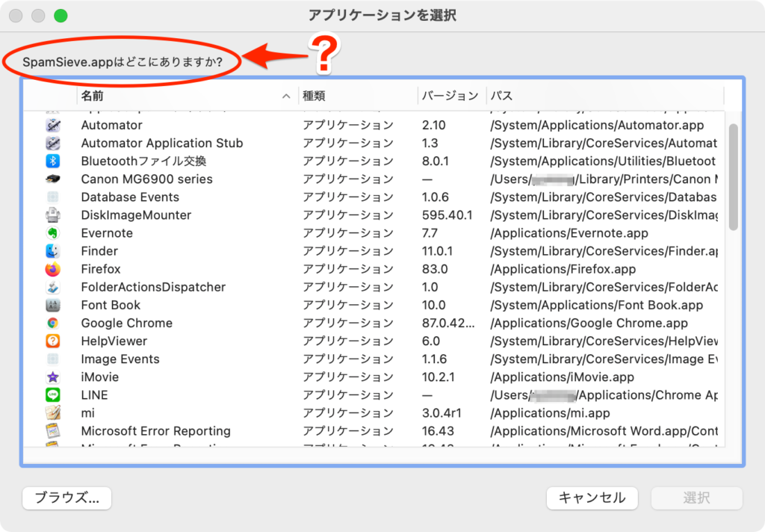Select the iMovie name

pos(100,377)
